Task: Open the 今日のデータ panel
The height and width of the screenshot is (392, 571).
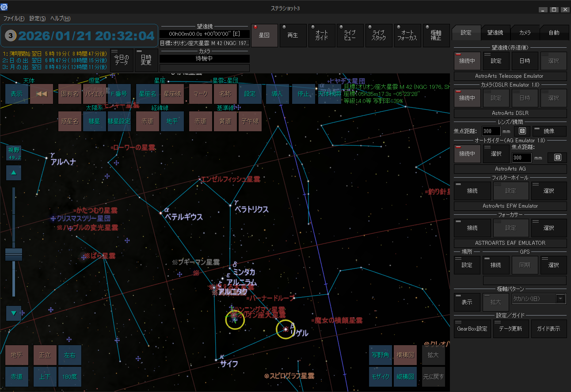Action: [x=122, y=60]
